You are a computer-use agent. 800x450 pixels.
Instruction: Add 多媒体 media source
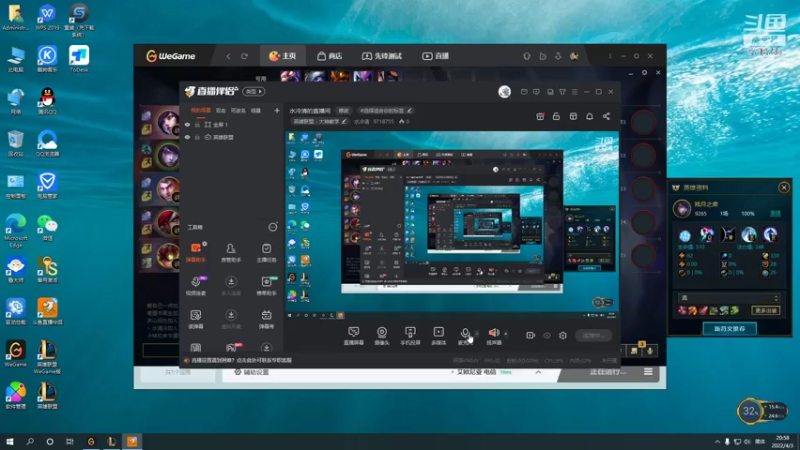pyautogui.click(x=439, y=336)
